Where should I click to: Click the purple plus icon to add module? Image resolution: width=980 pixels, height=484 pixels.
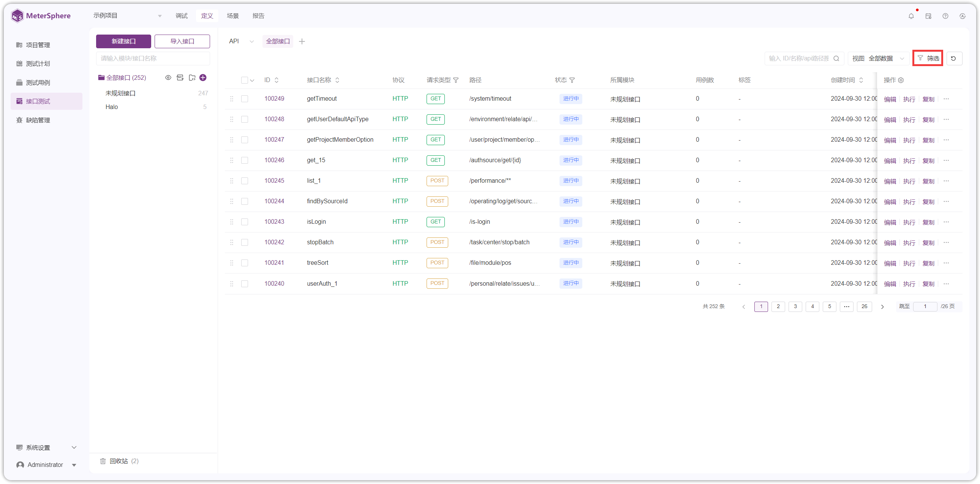click(203, 78)
